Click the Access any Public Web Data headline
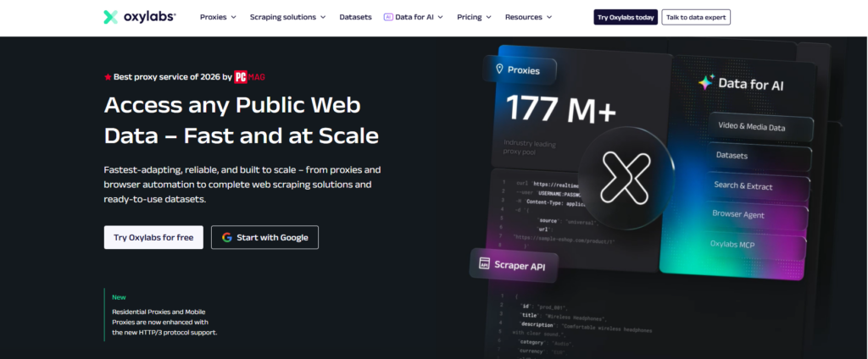 (x=242, y=120)
